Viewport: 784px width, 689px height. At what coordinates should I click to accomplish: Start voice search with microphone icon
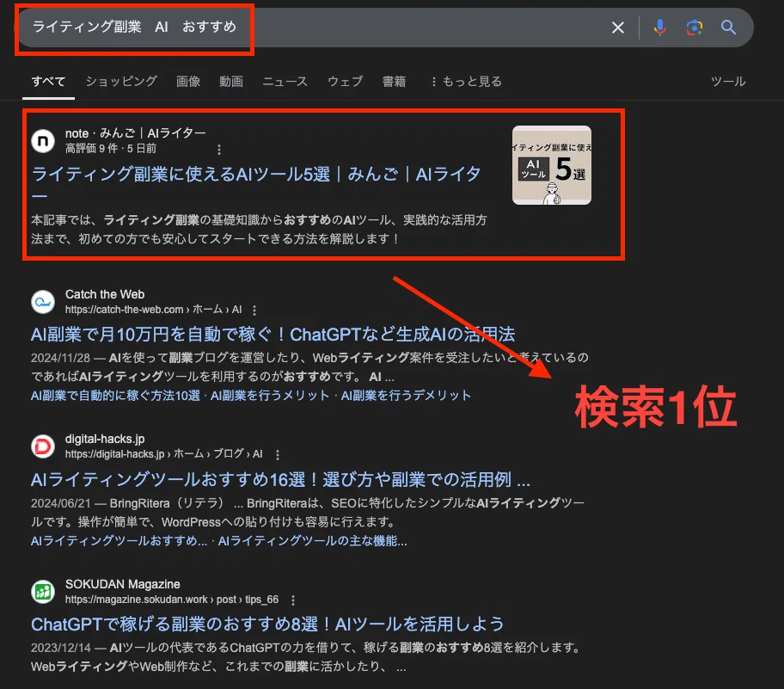click(x=660, y=27)
